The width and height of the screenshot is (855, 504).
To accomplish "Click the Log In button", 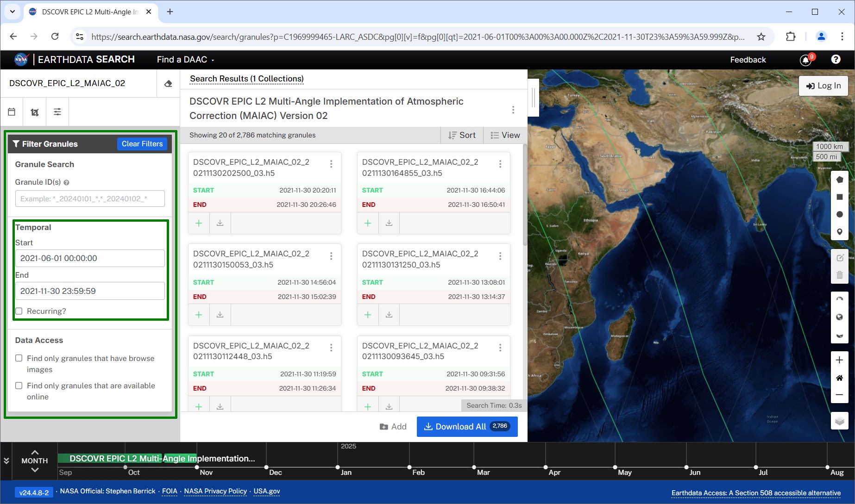I will pos(824,86).
